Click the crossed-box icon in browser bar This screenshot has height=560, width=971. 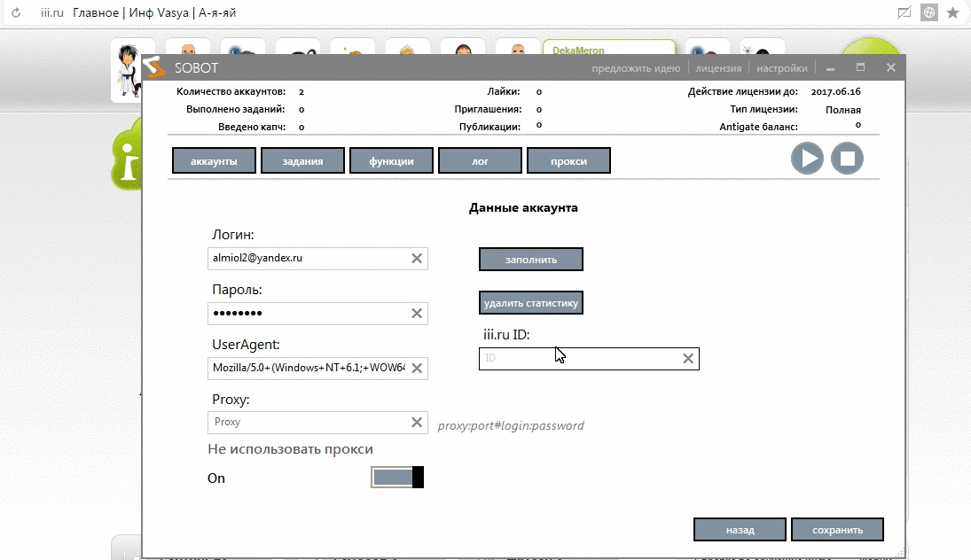(x=904, y=12)
